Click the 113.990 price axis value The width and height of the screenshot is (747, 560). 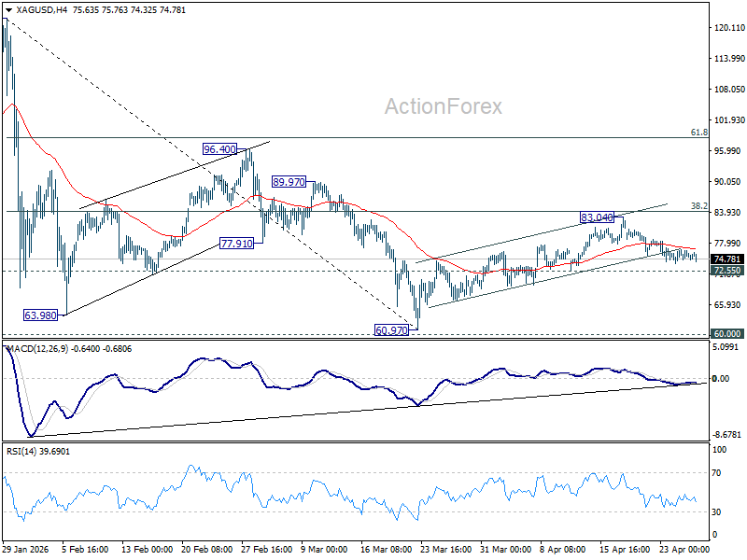729,58
